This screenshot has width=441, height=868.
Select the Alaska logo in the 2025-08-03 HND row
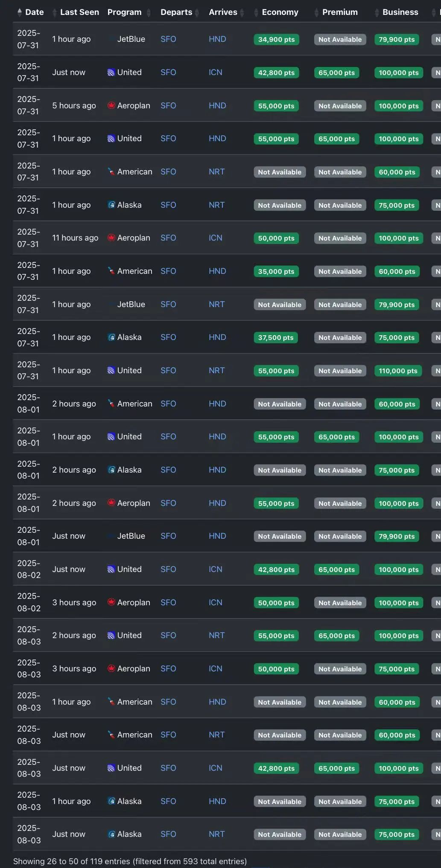point(111,801)
